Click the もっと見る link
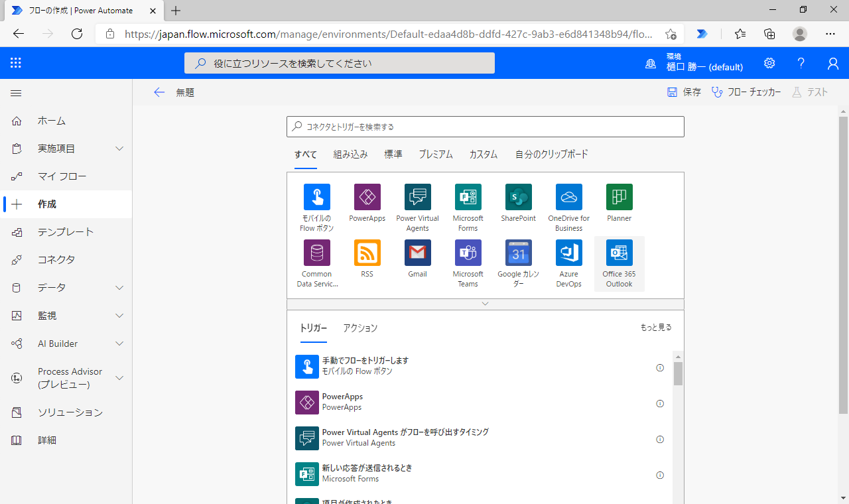The image size is (849, 504). coord(656,328)
